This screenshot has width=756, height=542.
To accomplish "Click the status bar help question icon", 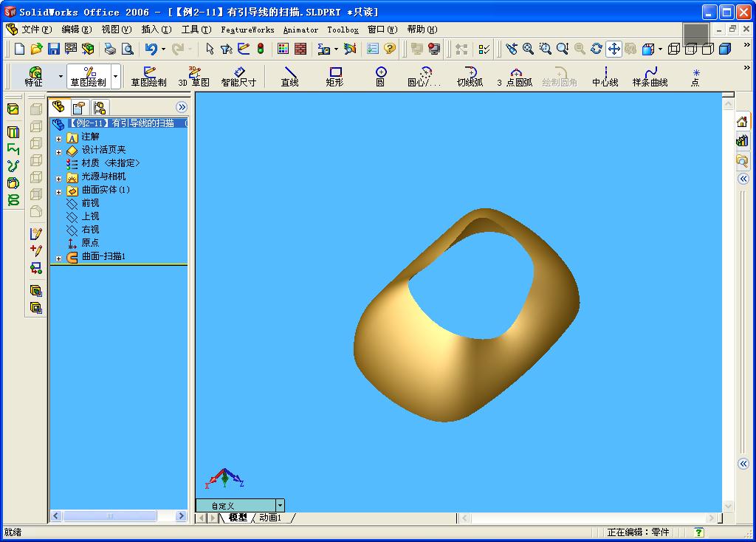I will 698,532.
